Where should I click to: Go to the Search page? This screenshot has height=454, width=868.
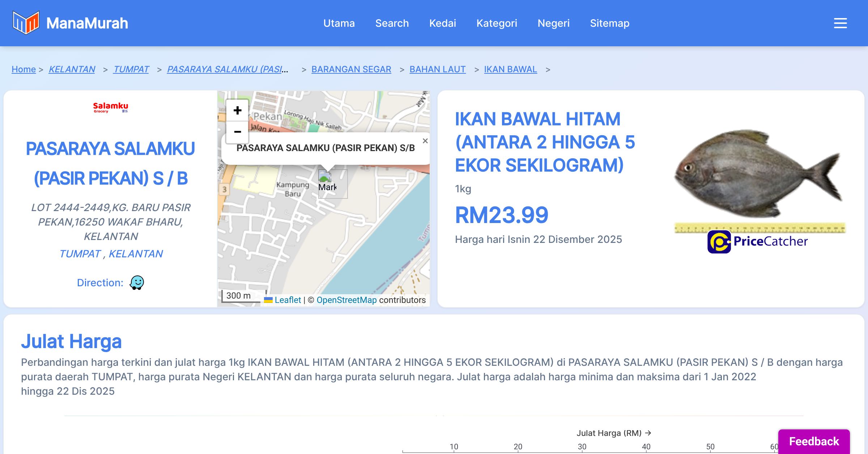(392, 23)
